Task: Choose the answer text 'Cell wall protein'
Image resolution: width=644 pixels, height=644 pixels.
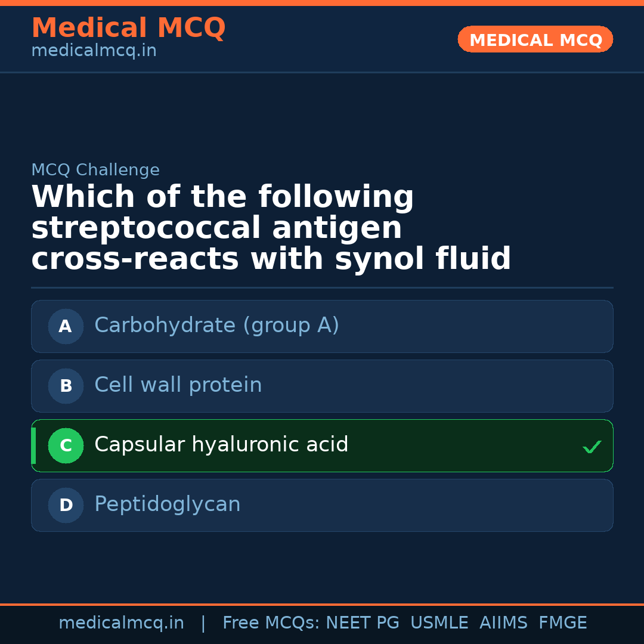Action: [x=178, y=385]
